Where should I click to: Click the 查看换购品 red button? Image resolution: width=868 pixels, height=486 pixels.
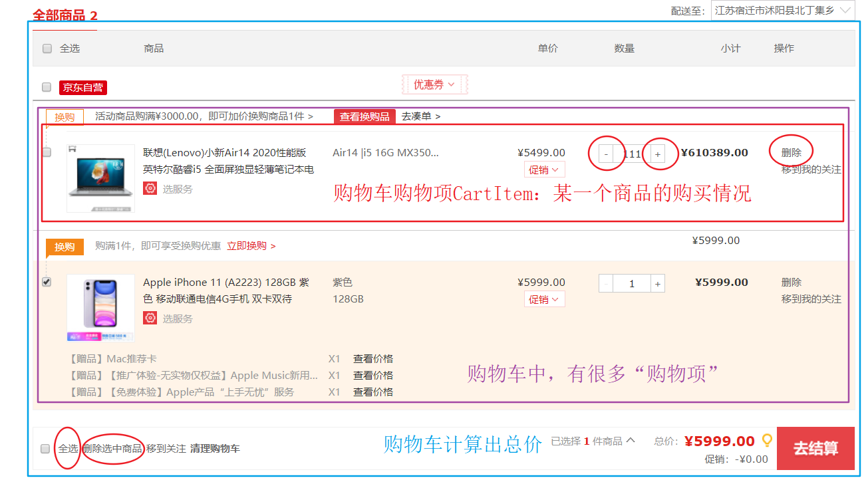(364, 116)
